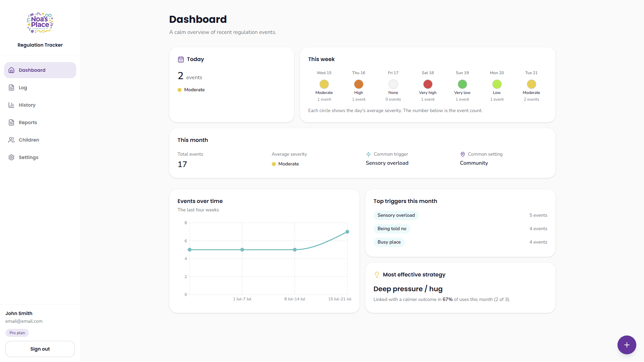Viewport: 644px width, 362px height.
Task: Click the 67% success rate text
Action: (x=447, y=300)
